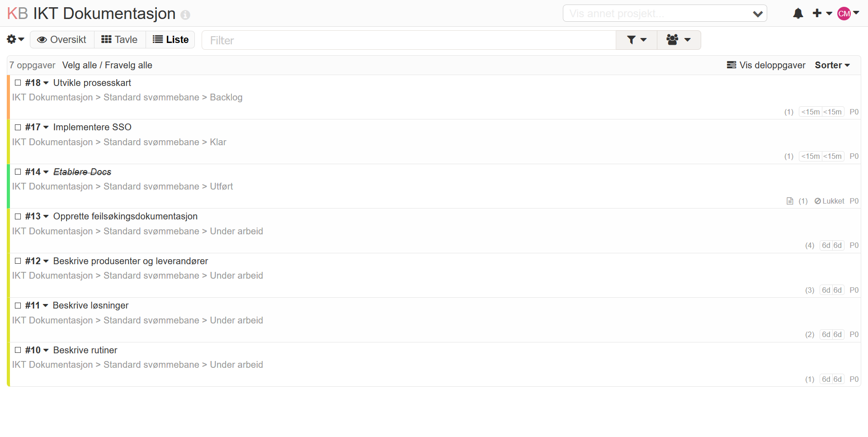
Task: Click the notifications bell icon
Action: tap(798, 14)
